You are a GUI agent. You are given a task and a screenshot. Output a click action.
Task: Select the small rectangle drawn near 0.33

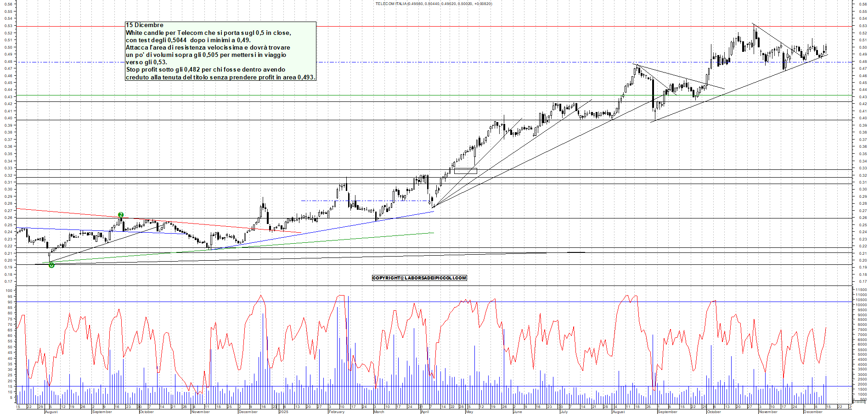point(465,171)
